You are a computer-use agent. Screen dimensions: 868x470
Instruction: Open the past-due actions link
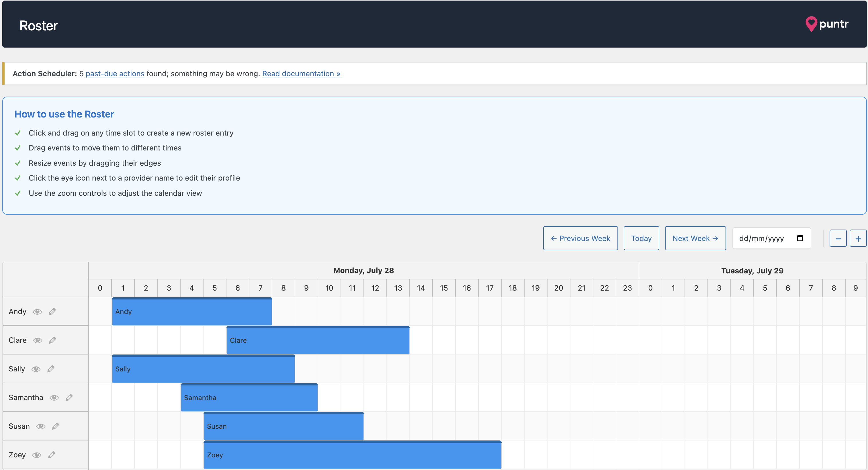[x=115, y=73]
